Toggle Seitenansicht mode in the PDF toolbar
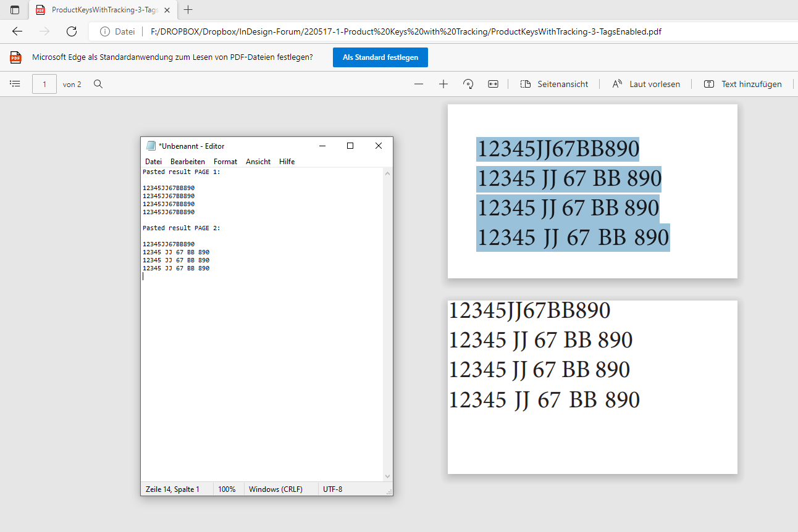The width and height of the screenshot is (798, 532). point(554,84)
